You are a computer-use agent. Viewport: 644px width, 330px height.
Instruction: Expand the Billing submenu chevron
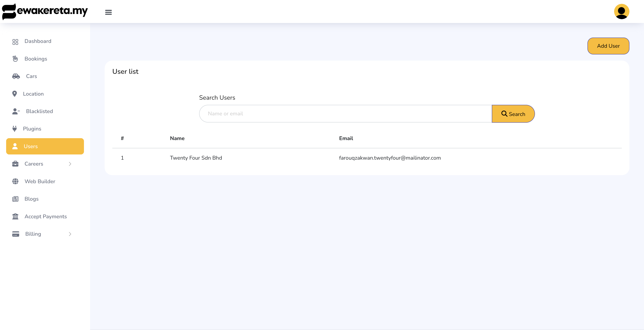coord(70,234)
